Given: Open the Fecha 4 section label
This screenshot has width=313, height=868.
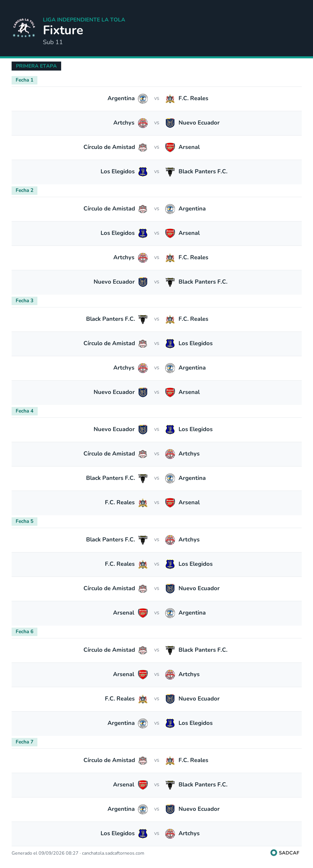Looking at the screenshot, I should point(25,411).
